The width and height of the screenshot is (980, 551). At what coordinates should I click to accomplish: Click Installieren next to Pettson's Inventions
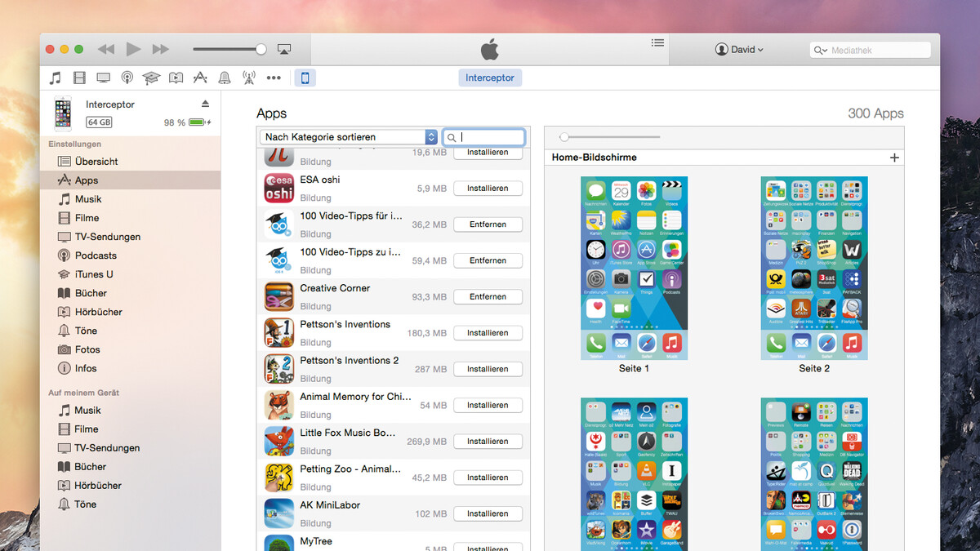(488, 332)
